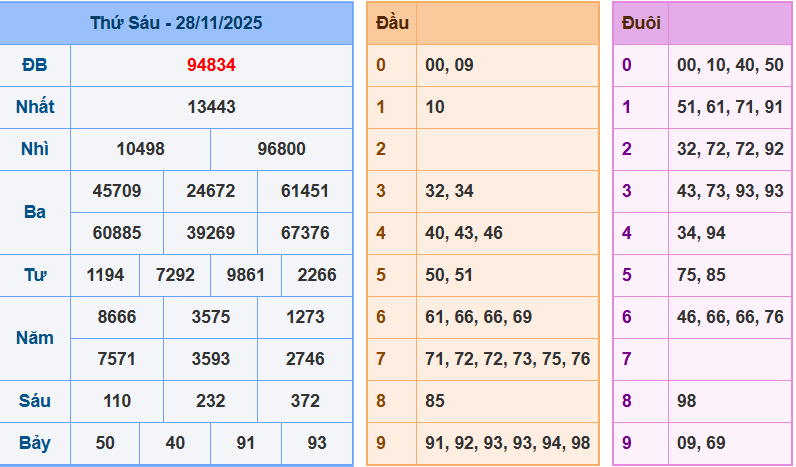The height and width of the screenshot is (467, 796).
Task: Click fifth prize number 8666
Action: point(117,317)
